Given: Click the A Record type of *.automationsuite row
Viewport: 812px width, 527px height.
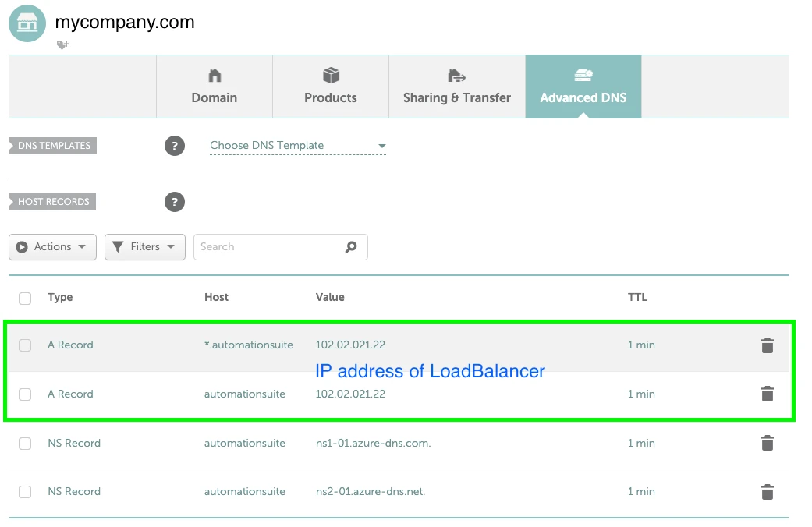Looking at the screenshot, I should click(x=70, y=345).
